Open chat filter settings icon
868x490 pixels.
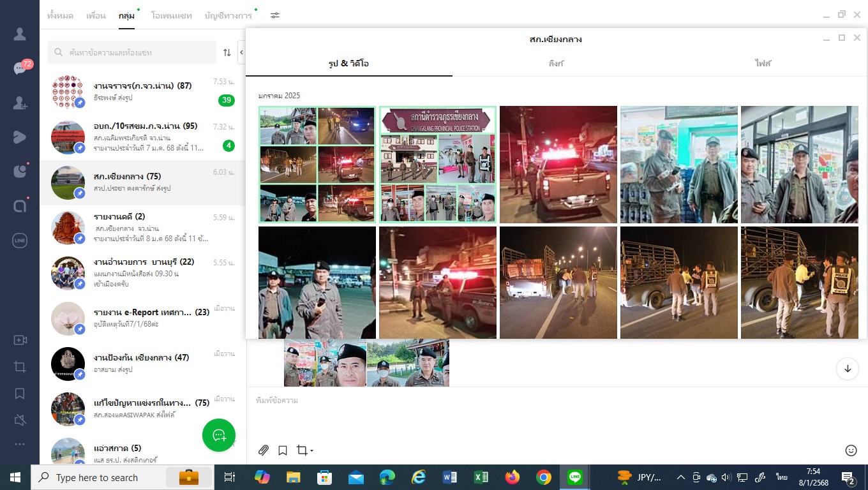tap(275, 15)
